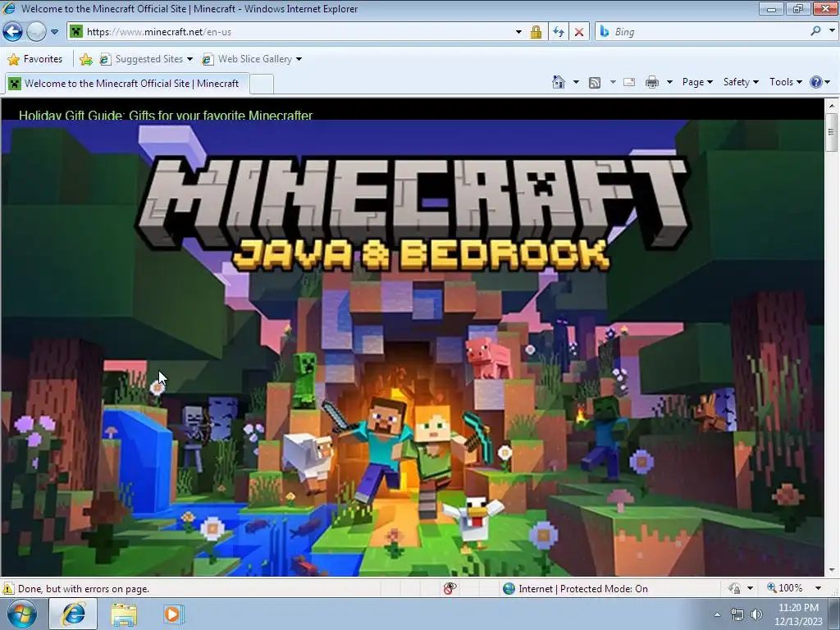Open the recent pages dropdown arrow
The width and height of the screenshot is (840, 630).
(54, 32)
